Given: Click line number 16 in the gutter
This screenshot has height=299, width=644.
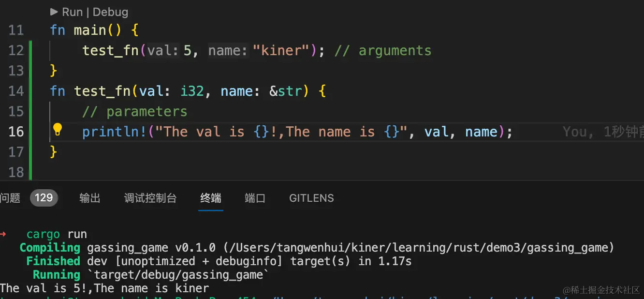Looking at the screenshot, I should (x=16, y=132).
